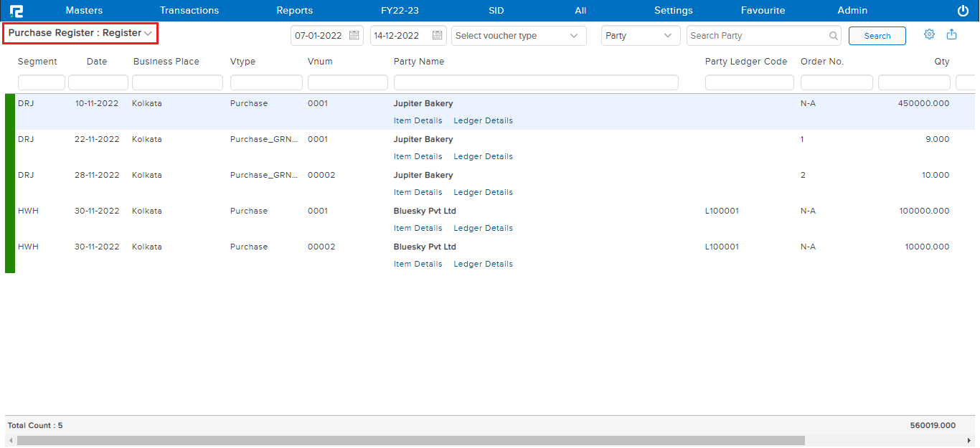Open the Select voucher type dropdown
The image size is (980, 448).
point(518,36)
